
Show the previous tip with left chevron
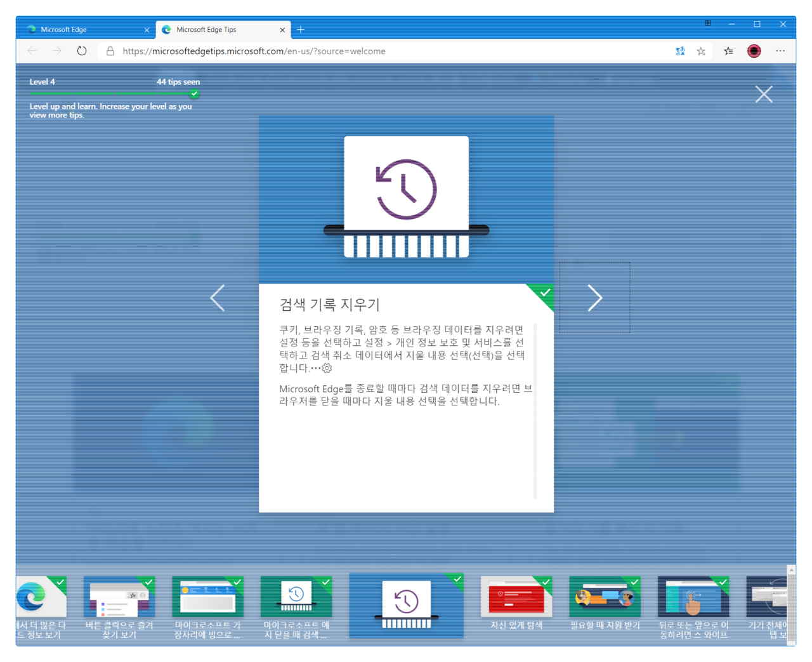218,298
